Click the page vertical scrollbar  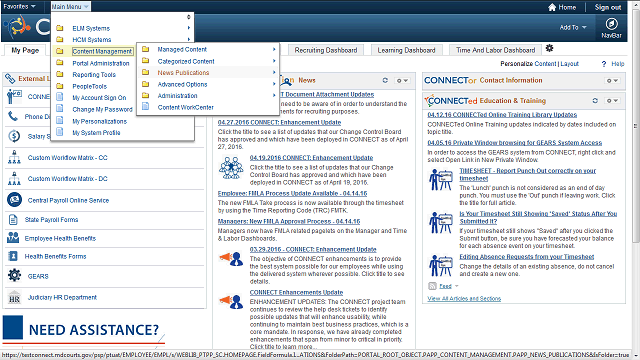(x=636, y=127)
